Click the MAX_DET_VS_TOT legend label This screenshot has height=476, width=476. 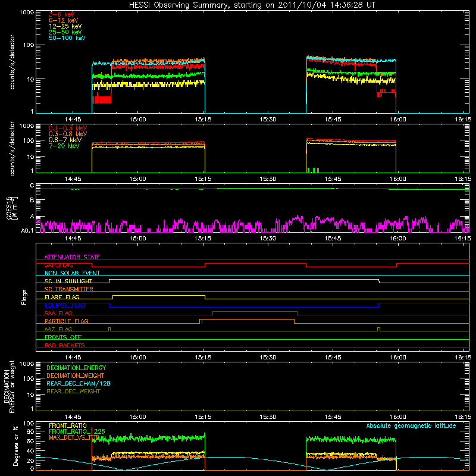pyautogui.click(x=74, y=437)
